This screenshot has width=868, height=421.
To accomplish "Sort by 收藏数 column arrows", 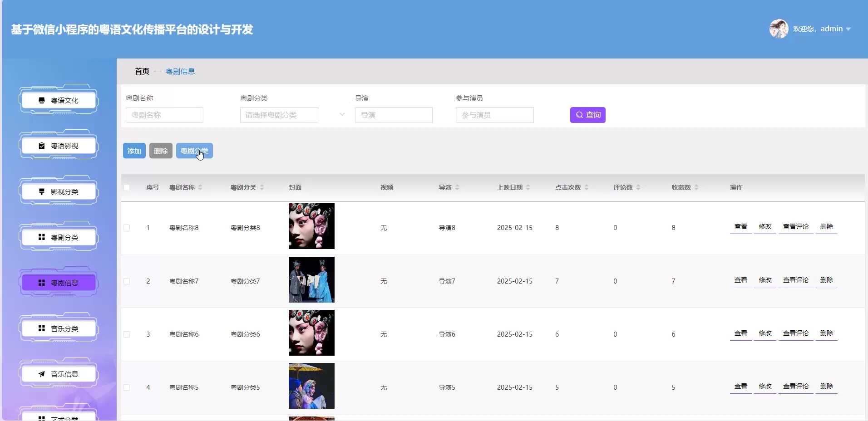I will pos(696,187).
